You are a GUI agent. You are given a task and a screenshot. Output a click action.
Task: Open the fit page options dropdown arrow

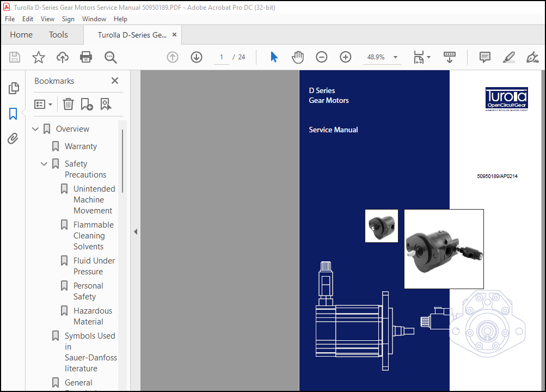(428, 57)
